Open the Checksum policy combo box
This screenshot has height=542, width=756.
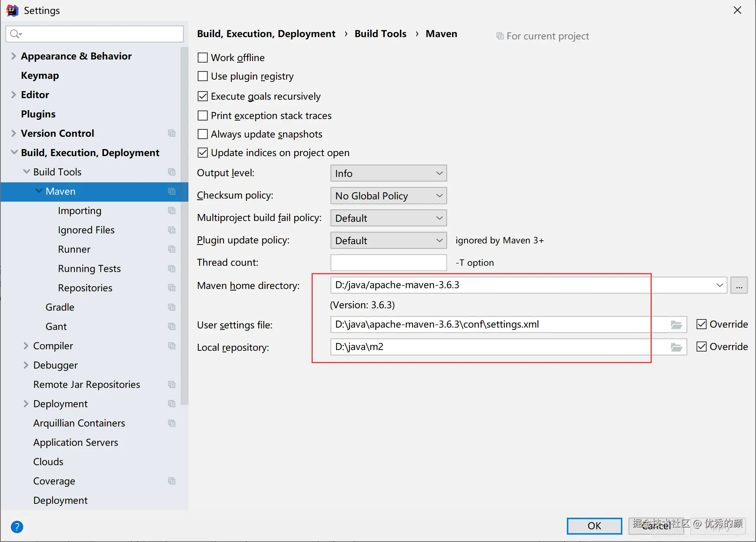coord(388,196)
